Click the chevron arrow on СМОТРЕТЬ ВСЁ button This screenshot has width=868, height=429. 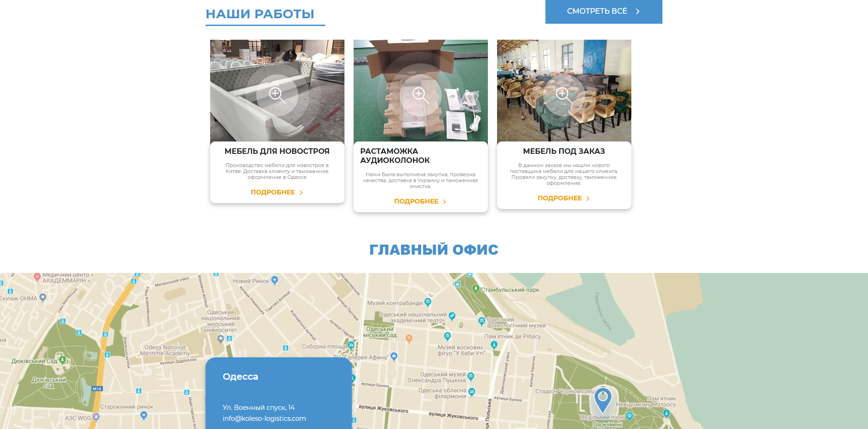[x=638, y=11]
